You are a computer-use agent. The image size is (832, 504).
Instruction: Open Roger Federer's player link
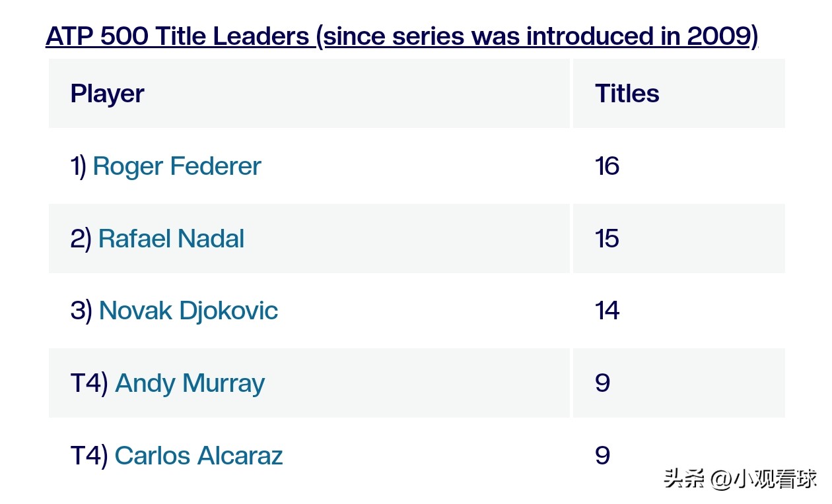point(177,166)
